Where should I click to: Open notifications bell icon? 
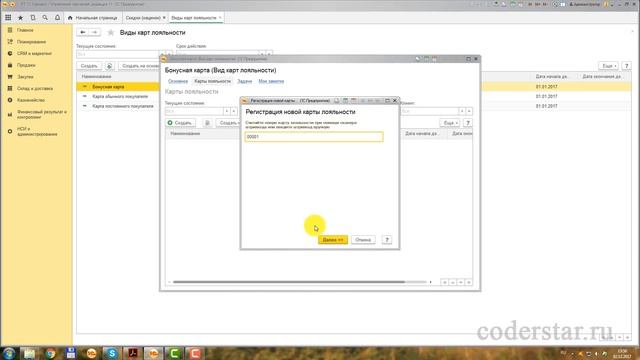57,18
